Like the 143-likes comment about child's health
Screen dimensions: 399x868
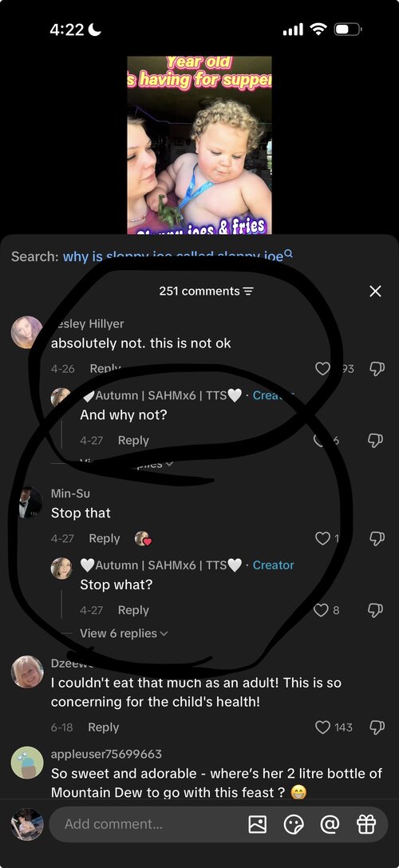tap(322, 727)
